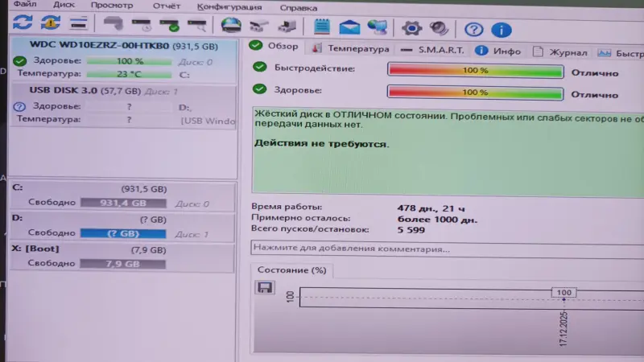Click the date label 17.12.2025 on graph

click(563, 328)
